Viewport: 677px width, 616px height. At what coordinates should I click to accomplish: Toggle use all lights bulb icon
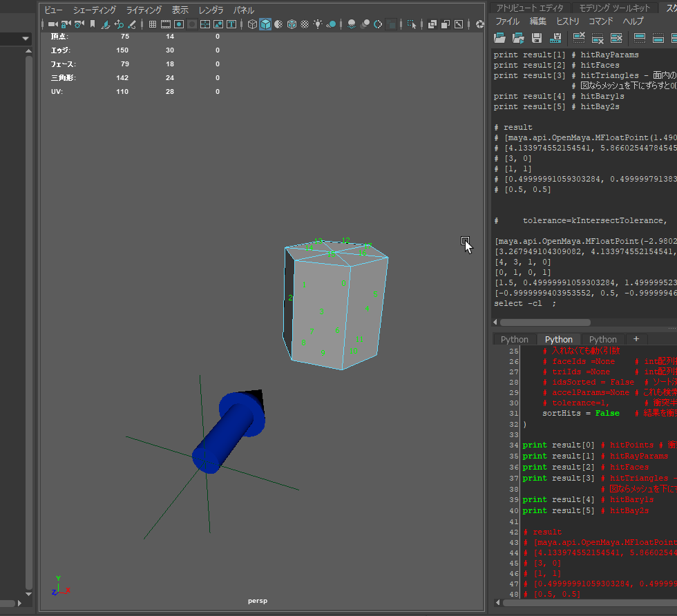pos(318,24)
